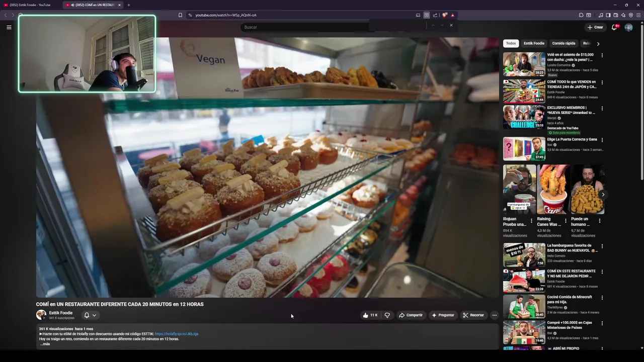
Task: Select the Esttik Foodie filter chip
Action: click(x=534, y=43)
